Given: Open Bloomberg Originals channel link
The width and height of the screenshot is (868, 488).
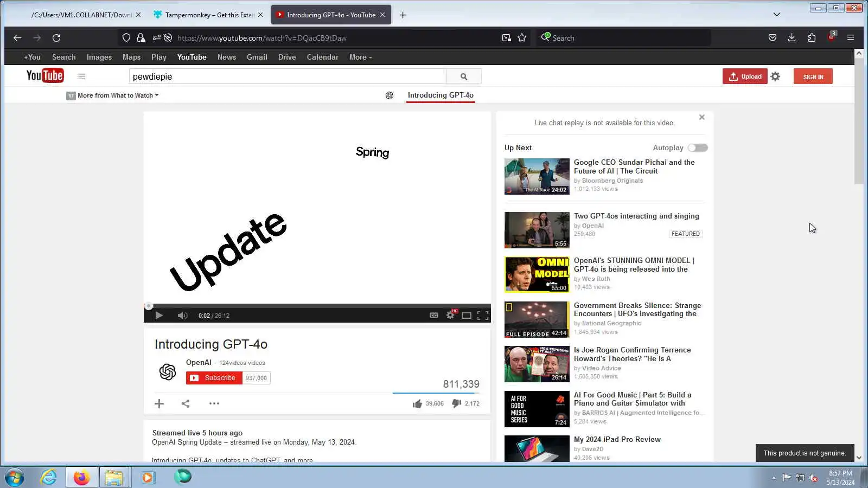Looking at the screenshot, I should (612, 181).
